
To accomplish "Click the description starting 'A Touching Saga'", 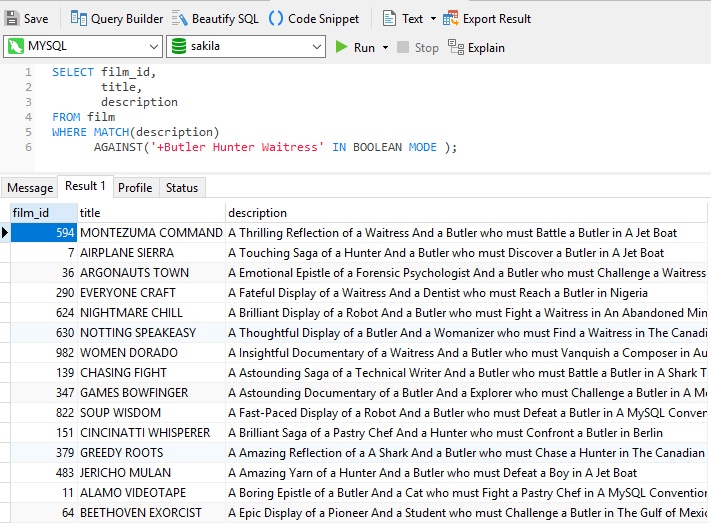I will coord(468,253).
